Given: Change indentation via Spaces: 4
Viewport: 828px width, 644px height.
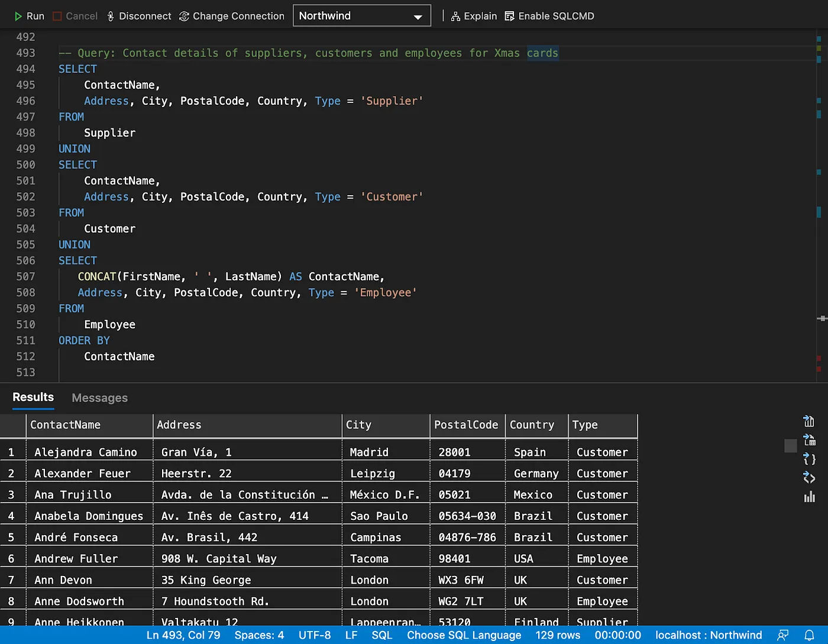Looking at the screenshot, I should click(x=259, y=635).
